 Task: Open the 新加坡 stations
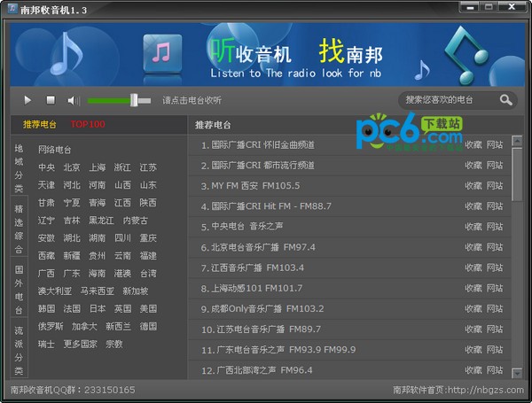pos(136,291)
